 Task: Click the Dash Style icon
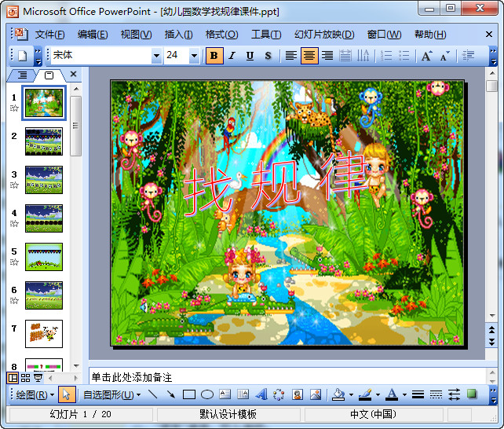(436, 394)
